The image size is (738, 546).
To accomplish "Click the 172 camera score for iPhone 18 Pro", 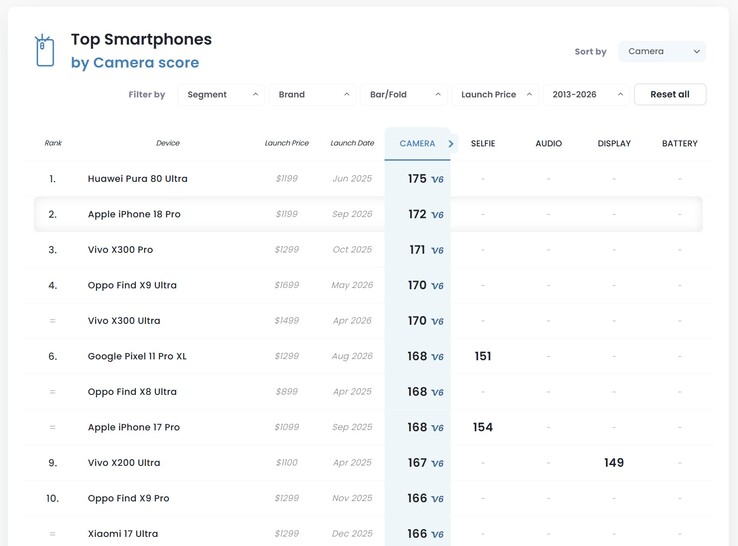I will [417, 214].
